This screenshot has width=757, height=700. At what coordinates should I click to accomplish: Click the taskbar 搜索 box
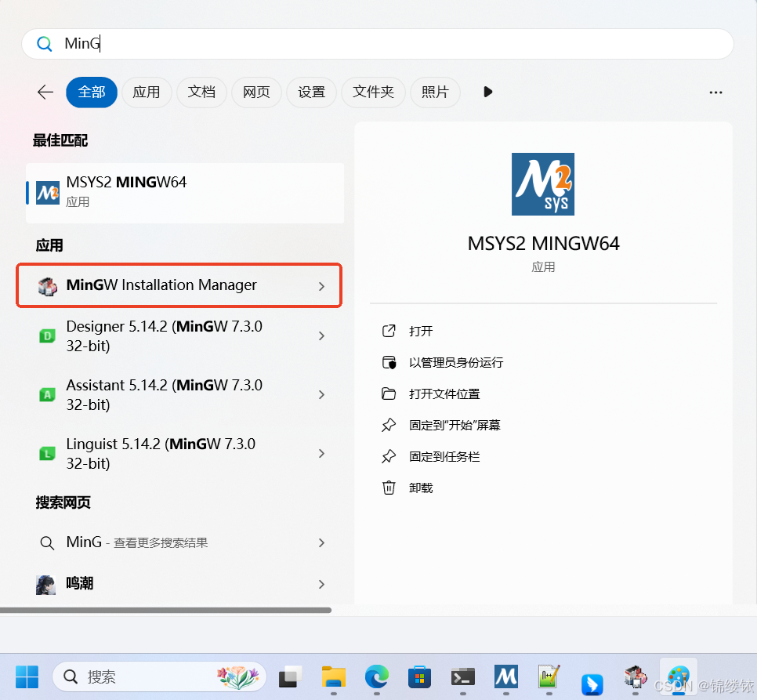click(x=159, y=676)
